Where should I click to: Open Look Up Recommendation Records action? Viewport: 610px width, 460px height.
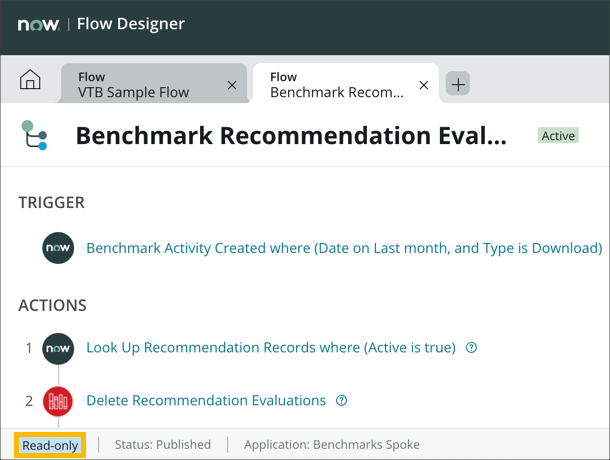pyautogui.click(x=271, y=348)
